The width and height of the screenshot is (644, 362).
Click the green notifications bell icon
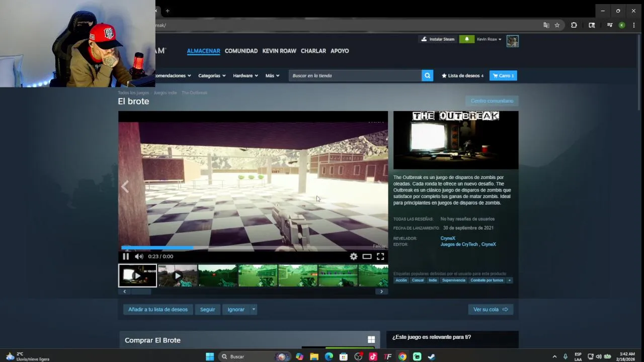tap(466, 39)
